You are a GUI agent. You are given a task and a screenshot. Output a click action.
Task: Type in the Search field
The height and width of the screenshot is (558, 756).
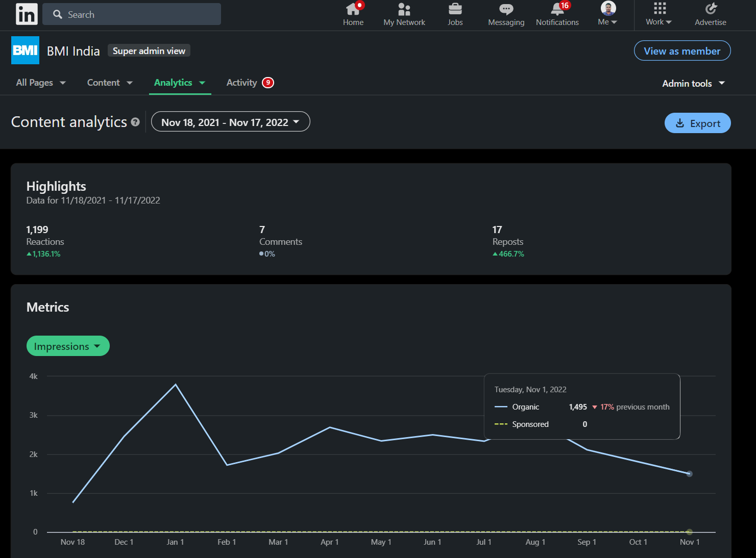[132, 14]
